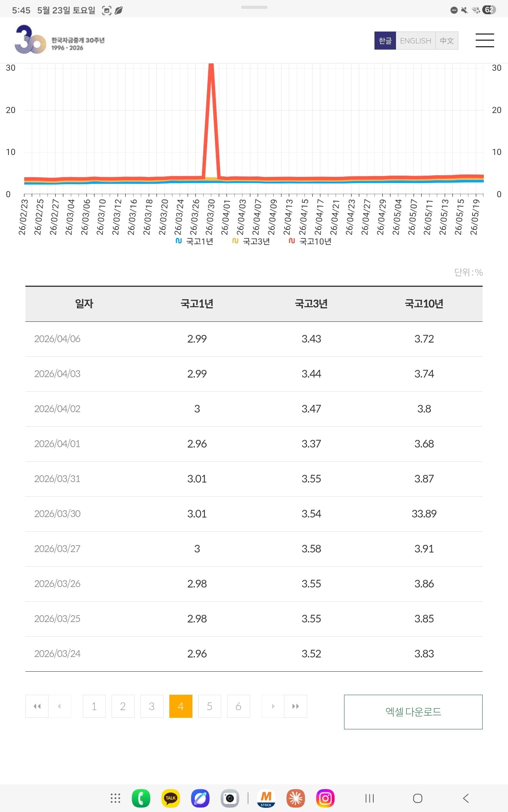Open the M Stock app icon
The width and height of the screenshot is (508, 812).
tap(266, 798)
